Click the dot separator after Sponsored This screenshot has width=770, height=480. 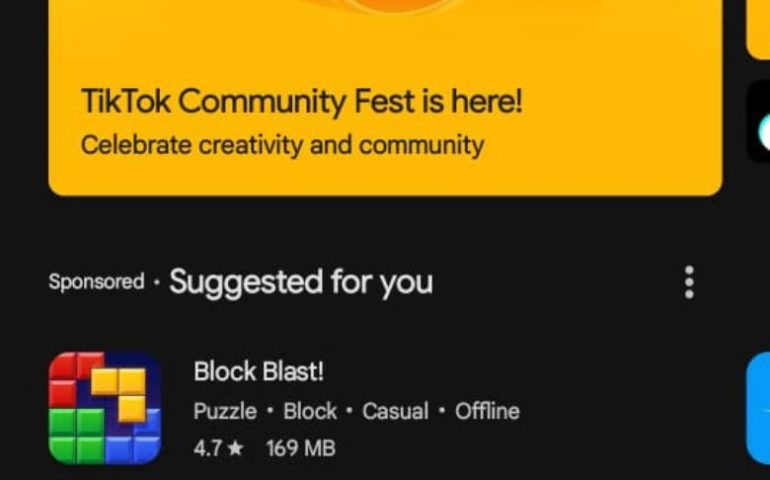[157, 283]
